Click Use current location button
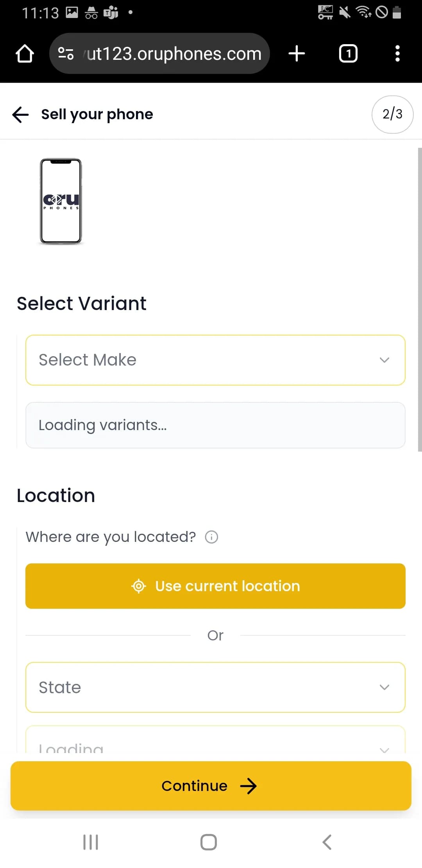422x868 pixels. (215, 586)
